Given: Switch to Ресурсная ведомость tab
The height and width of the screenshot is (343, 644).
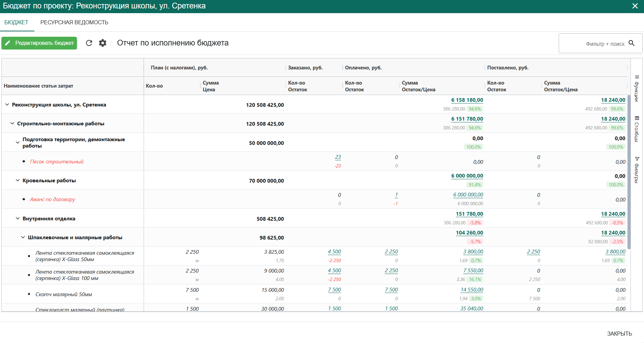Looking at the screenshot, I should pos(74,22).
